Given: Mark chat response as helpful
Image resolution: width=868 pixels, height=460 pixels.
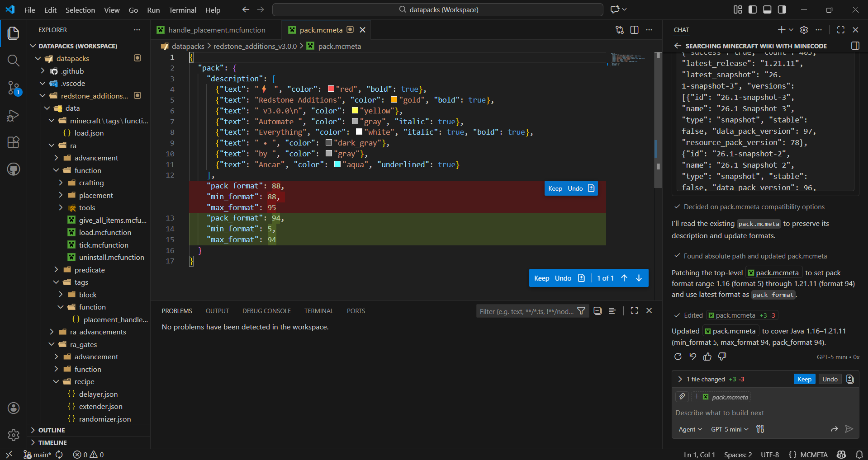Looking at the screenshot, I should [707, 357].
